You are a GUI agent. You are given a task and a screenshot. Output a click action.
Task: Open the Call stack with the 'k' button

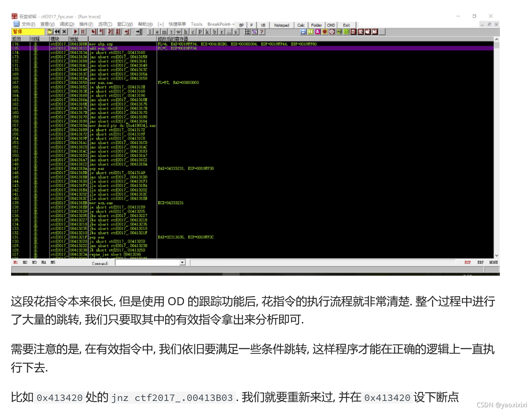[207, 32]
